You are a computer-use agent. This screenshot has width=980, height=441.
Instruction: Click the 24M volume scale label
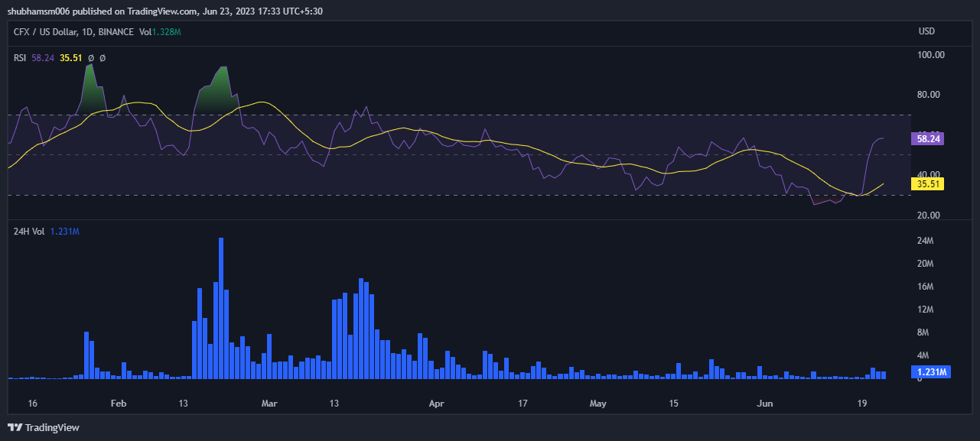tap(926, 242)
